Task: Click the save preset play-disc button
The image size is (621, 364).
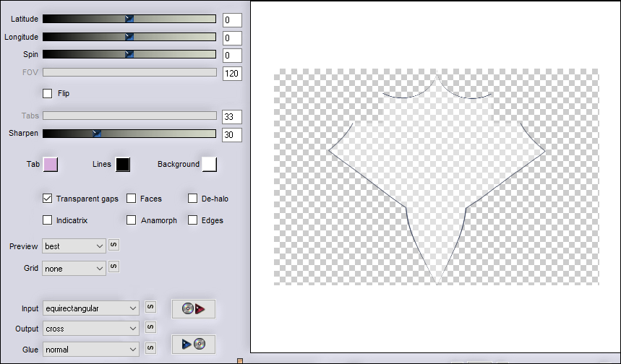Action: 193,344
